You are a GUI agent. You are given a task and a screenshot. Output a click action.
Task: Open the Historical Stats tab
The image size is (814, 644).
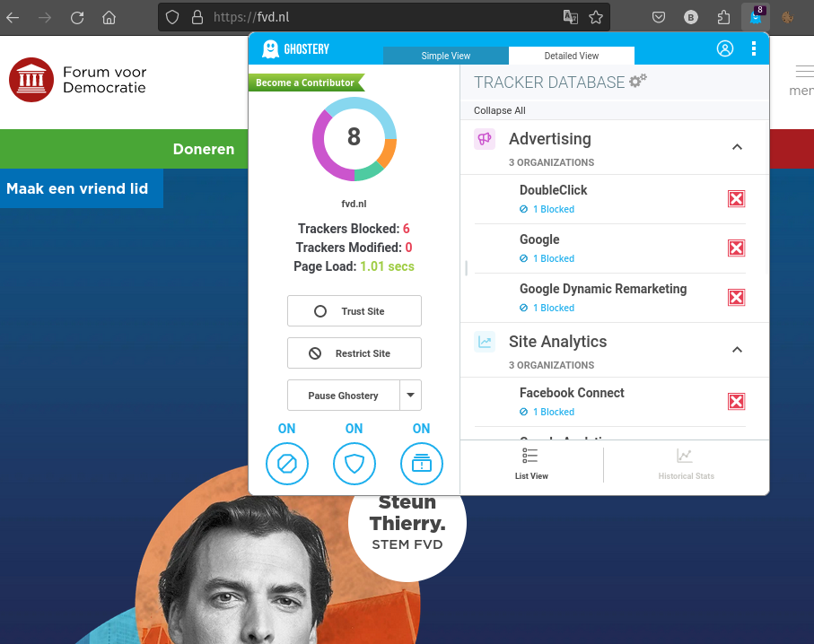coord(686,465)
